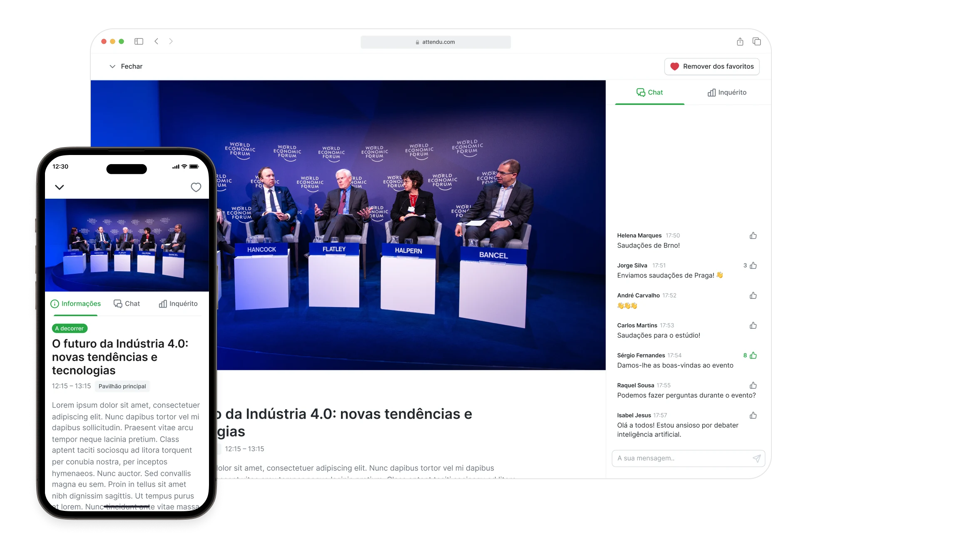This screenshot has height=540, width=980.
Task: Click the name 'Isabel Jesus' in chat
Action: pos(634,415)
